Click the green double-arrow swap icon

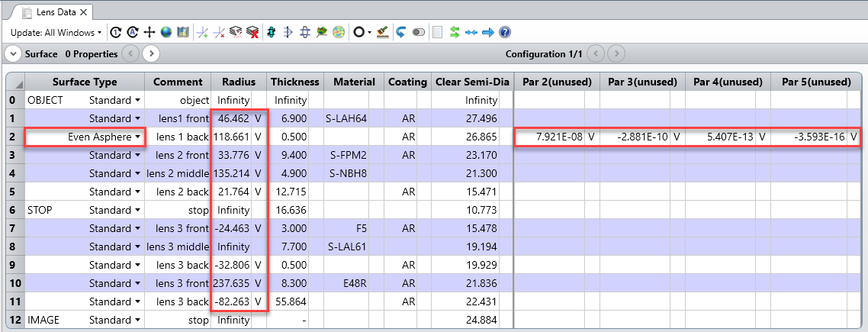(x=455, y=33)
